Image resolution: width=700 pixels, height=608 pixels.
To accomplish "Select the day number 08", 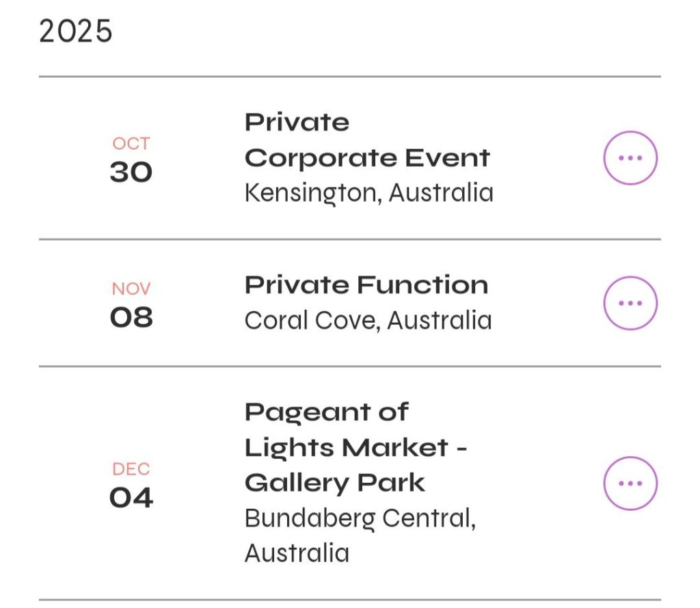I will click(x=131, y=317).
